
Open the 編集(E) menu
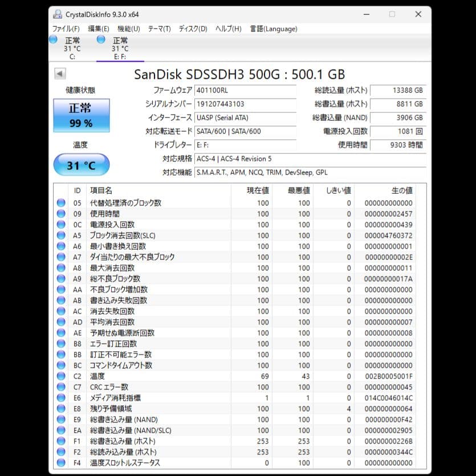tap(99, 29)
